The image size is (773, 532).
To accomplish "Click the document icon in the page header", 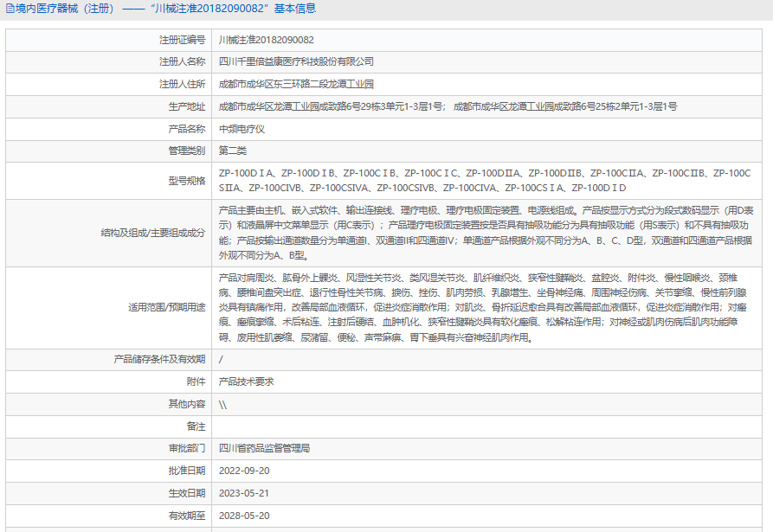I will (x=10, y=9).
